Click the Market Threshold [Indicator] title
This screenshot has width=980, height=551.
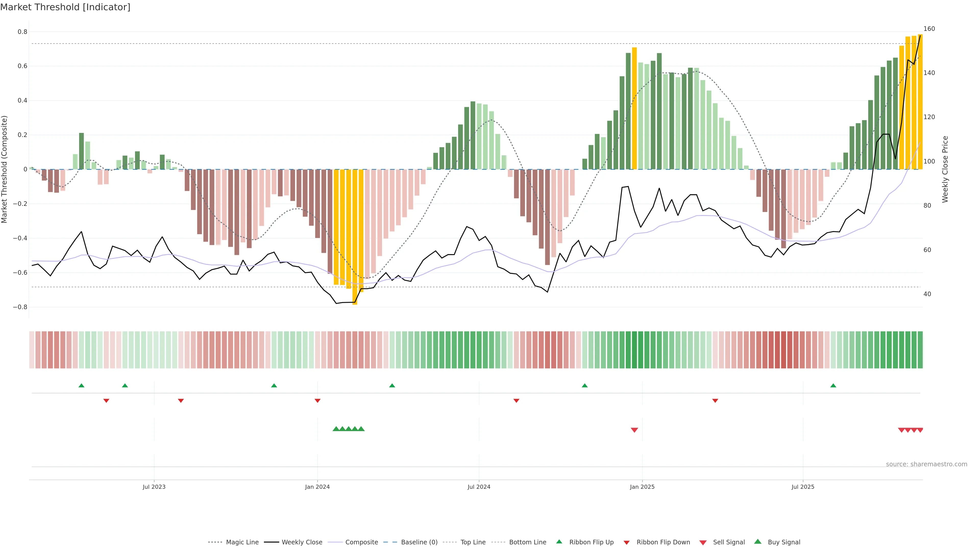coord(65,7)
